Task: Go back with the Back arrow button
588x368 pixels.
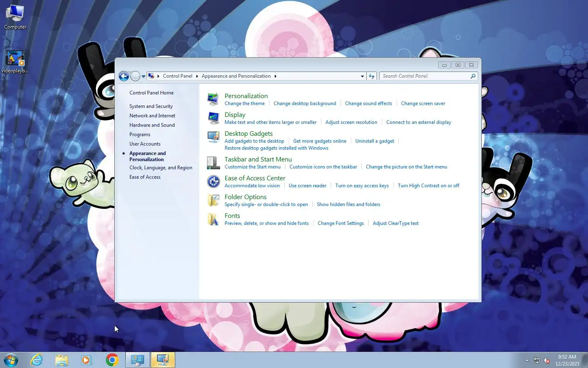Action: click(124, 76)
